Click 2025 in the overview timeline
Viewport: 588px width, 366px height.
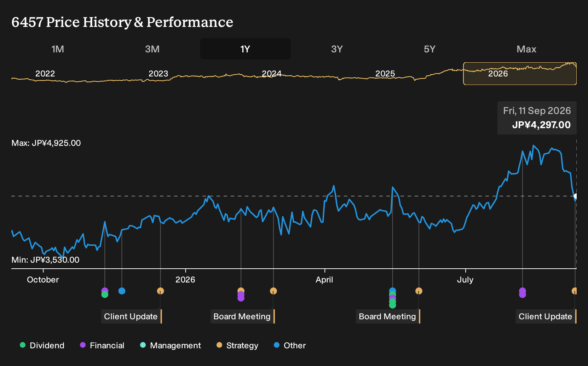click(385, 74)
